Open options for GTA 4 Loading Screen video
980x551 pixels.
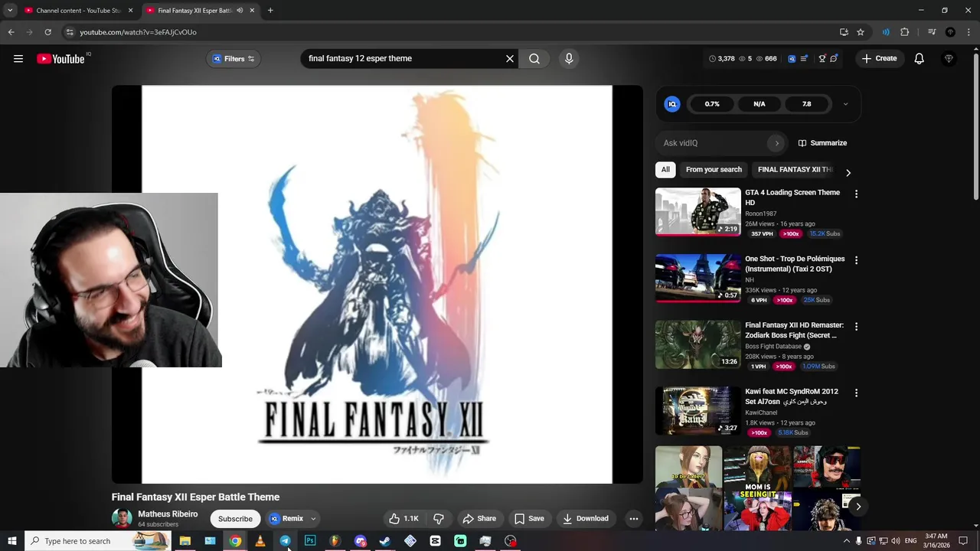click(x=856, y=194)
